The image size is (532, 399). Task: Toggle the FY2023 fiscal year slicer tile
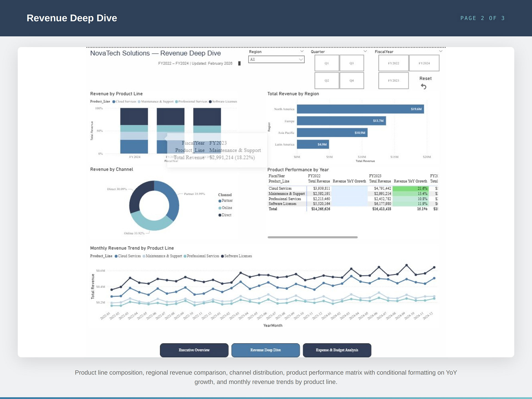tap(393, 81)
